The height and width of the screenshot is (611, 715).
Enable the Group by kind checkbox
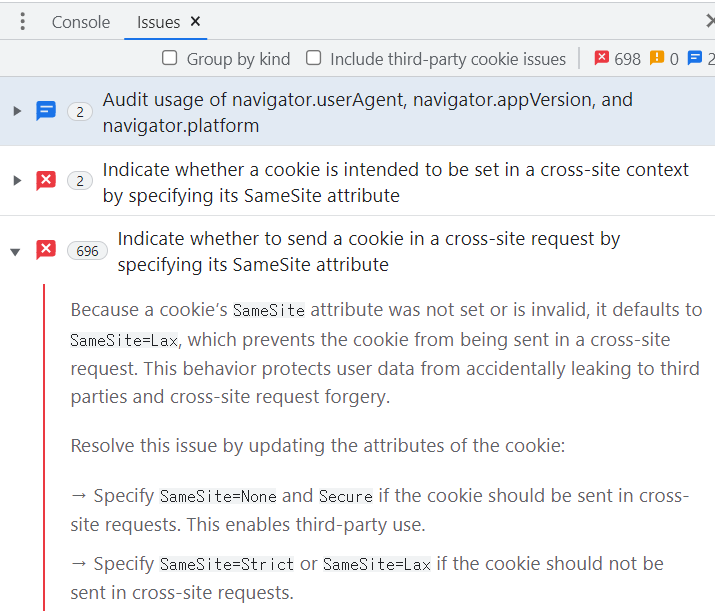[x=170, y=58]
